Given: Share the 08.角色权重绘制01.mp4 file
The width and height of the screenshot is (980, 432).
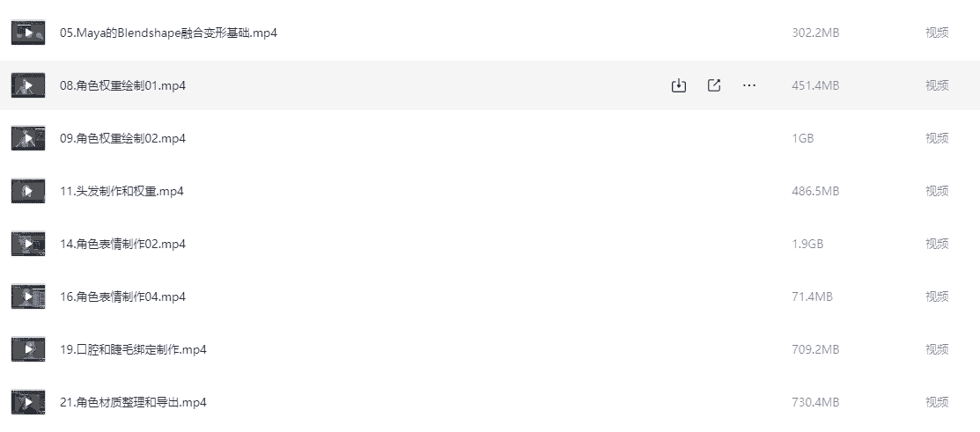Looking at the screenshot, I should tap(714, 85).
